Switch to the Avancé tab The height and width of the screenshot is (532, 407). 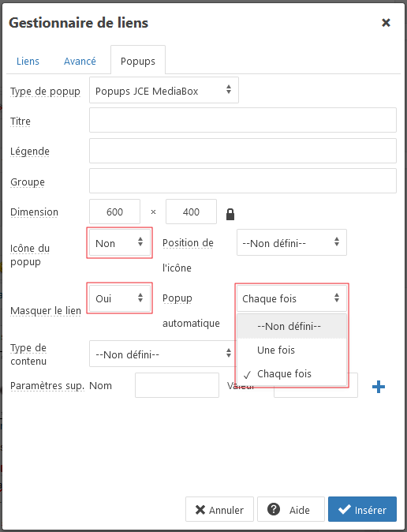pyautogui.click(x=80, y=61)
